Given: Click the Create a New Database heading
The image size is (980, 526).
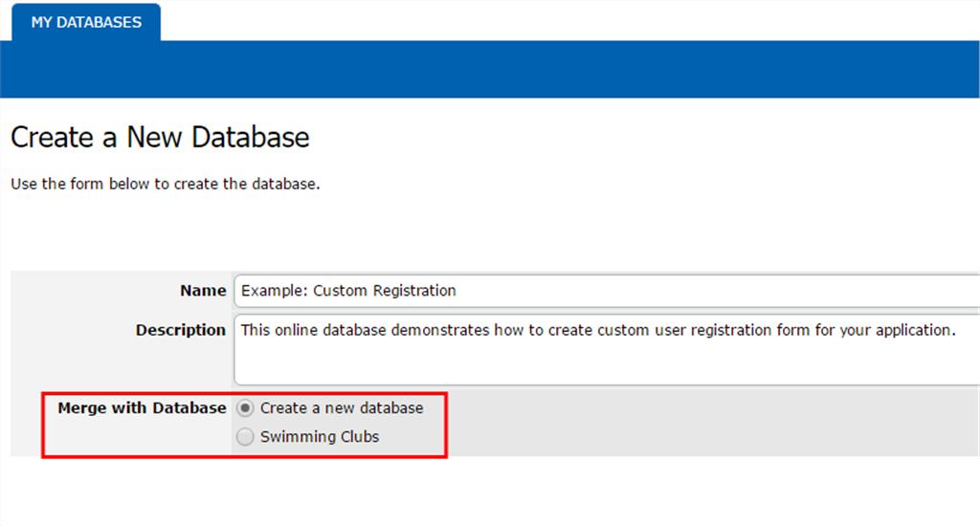Looking at the screenshot, I should pos(160,137).
